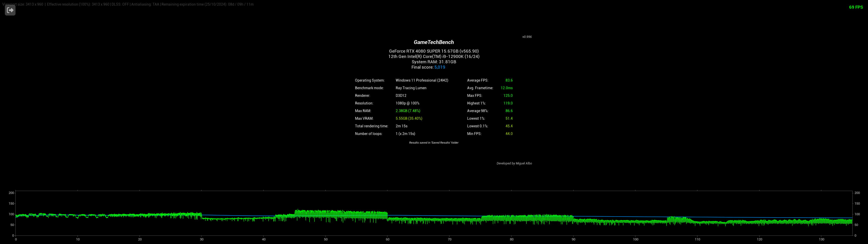The image size is (868, 244).
Task: Select the GameTechBench title
Action: 434,42
